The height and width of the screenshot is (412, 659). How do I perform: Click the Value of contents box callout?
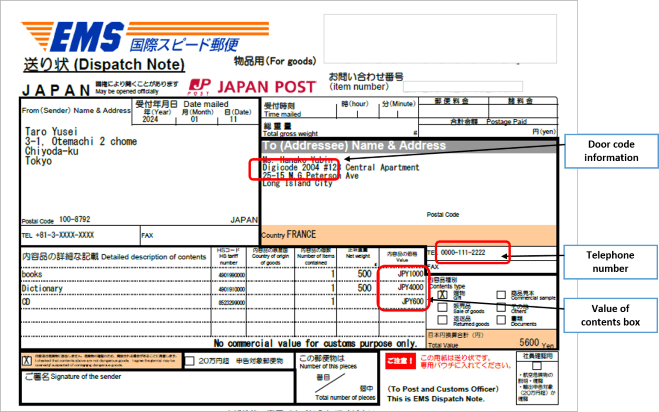(610, 313)
